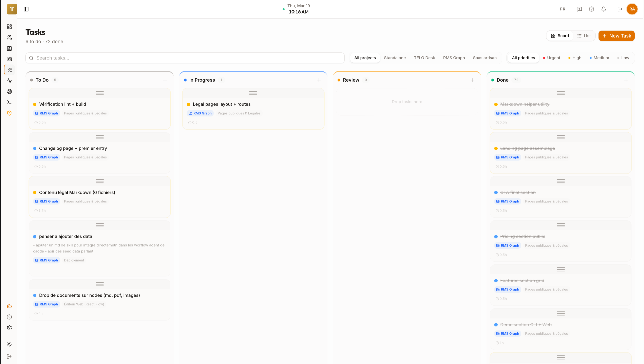Filter by RMS Graph project tab

tap(454, 58)
